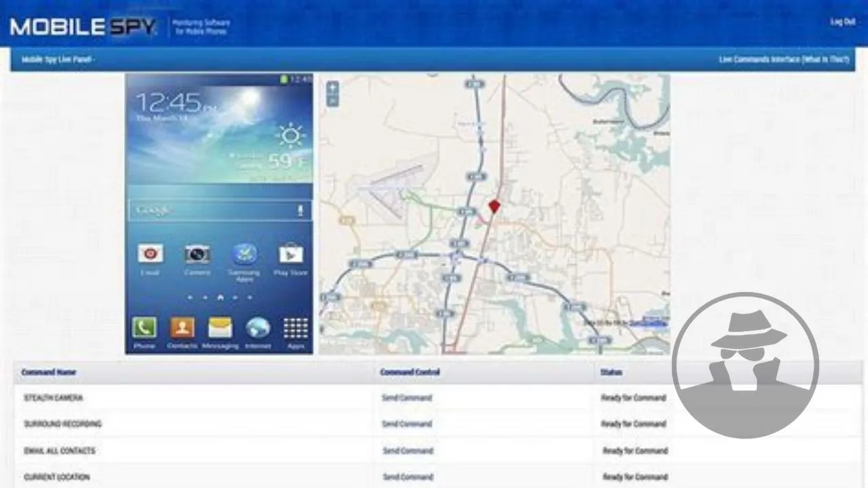Tap the Email app icon on phone

click(150, 254)
